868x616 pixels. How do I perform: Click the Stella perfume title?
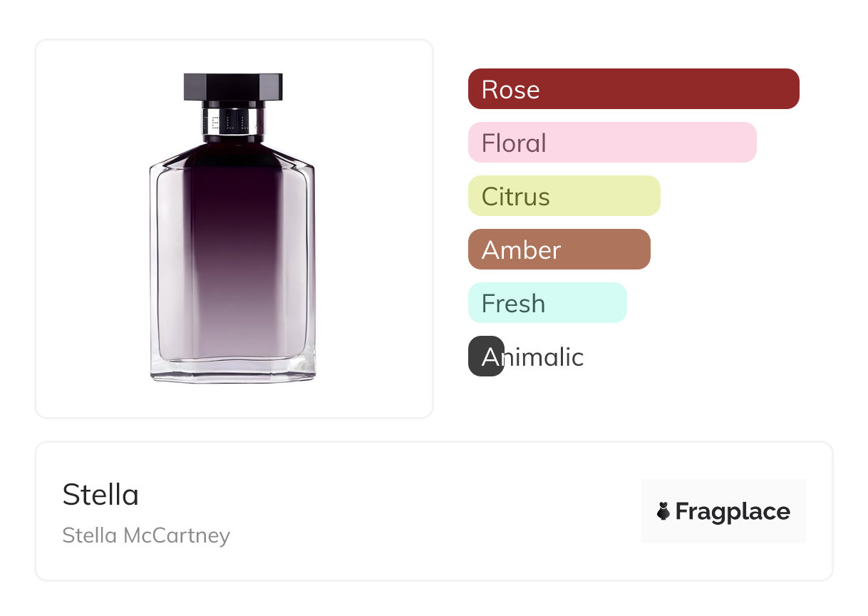(100, 495)
